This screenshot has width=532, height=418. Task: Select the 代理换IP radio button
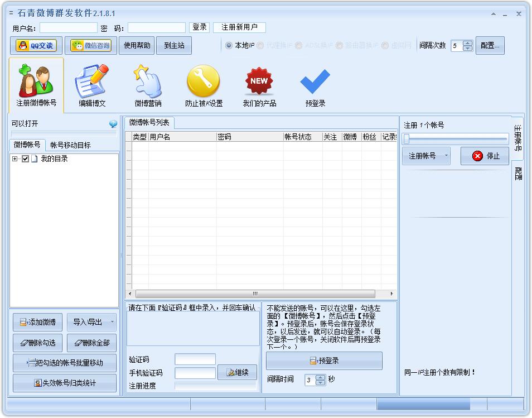coord(260,46)
